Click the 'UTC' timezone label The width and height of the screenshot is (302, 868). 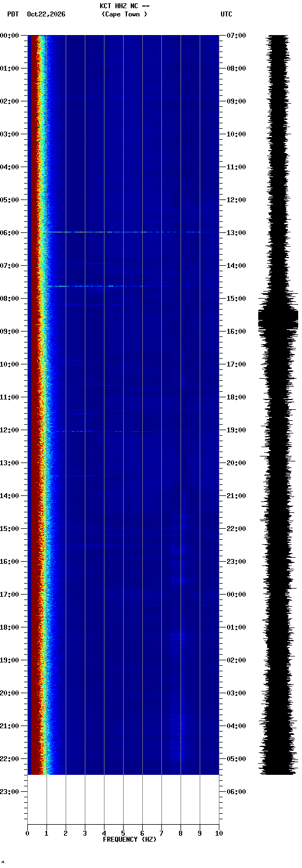[226, 14]
